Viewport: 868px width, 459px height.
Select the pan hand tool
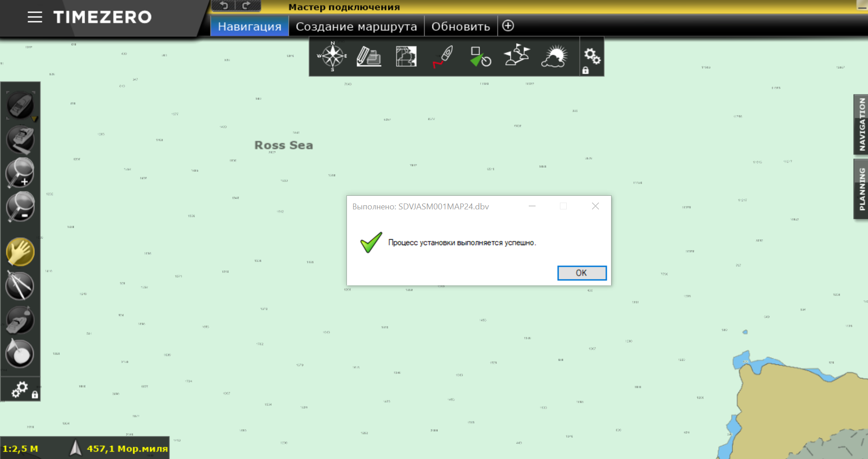tap(20, 252)
